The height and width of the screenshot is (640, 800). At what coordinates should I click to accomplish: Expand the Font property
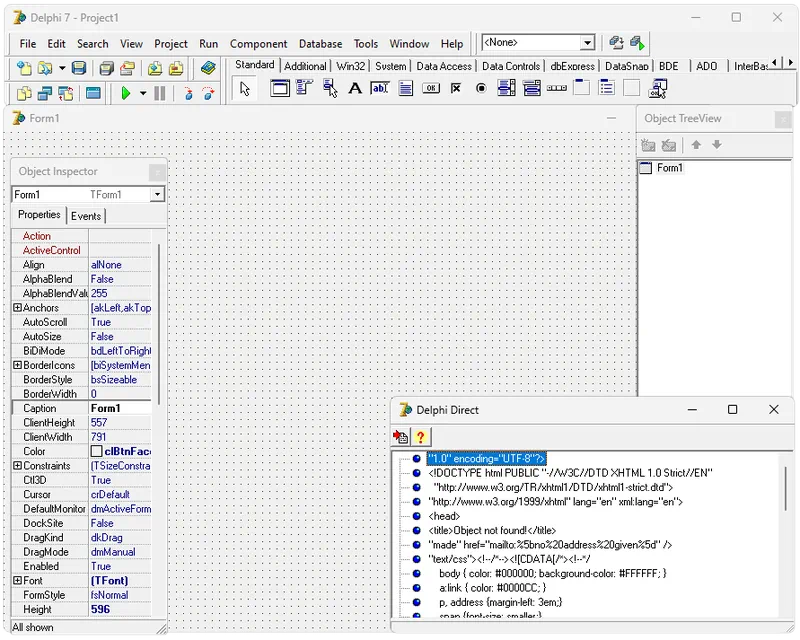(x=17, y=581)
